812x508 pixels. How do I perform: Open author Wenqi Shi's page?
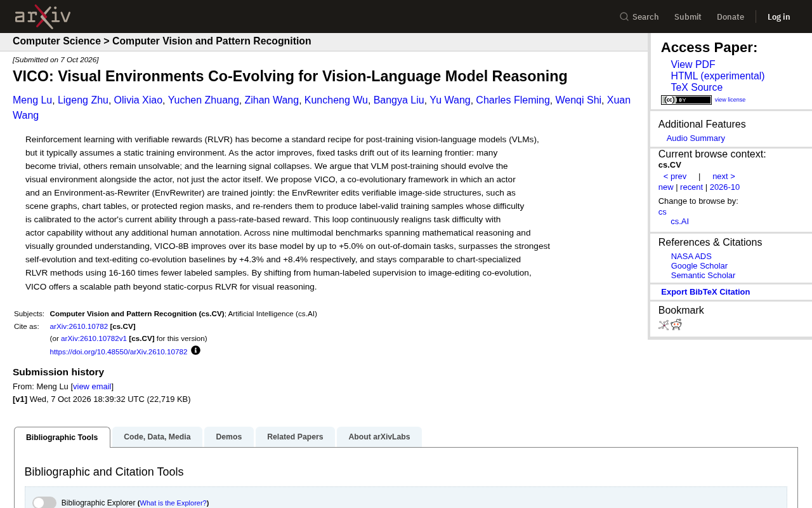(x=579, y=100)
